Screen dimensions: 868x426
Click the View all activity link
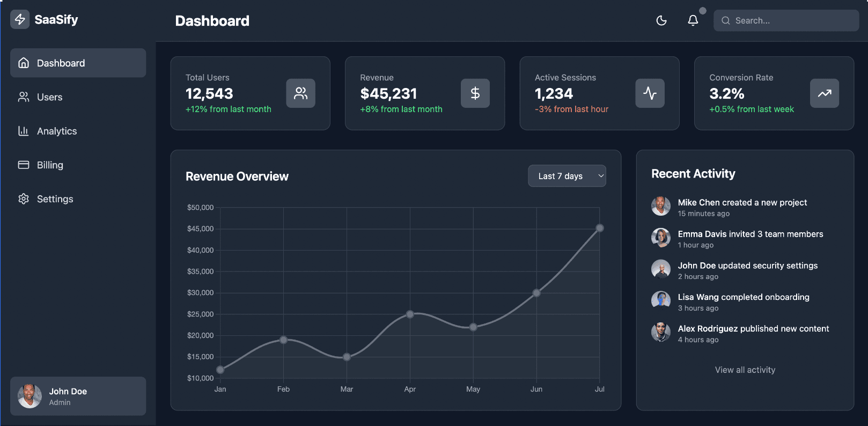pos(745,370)
